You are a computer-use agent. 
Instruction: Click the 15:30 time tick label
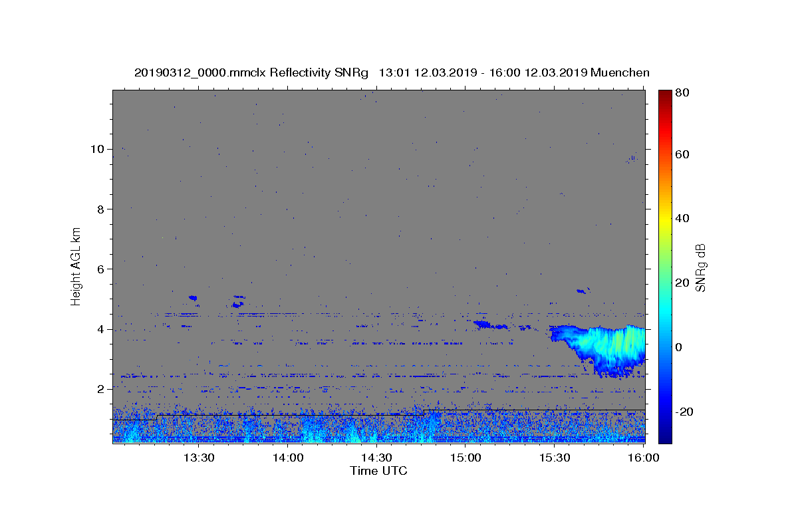[555, 458]
